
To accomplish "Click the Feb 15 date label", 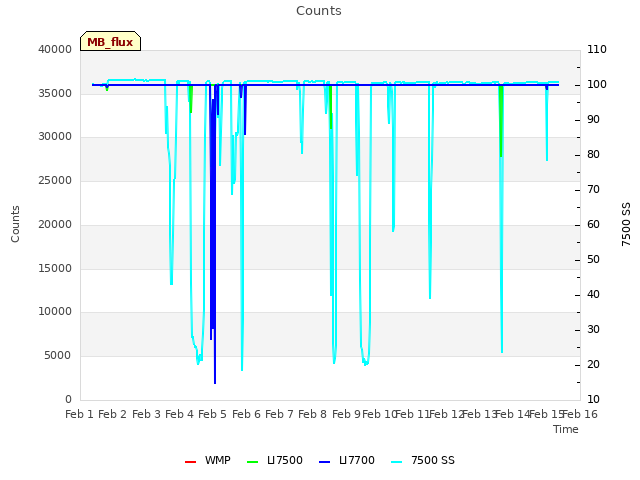I will point(546,415).
